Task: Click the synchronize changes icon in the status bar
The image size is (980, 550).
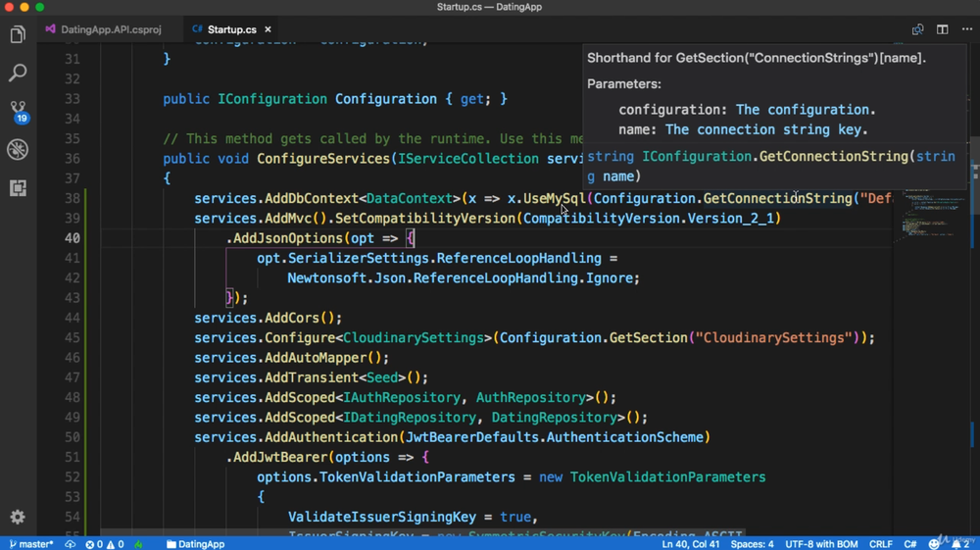Action: pos(70,544)
